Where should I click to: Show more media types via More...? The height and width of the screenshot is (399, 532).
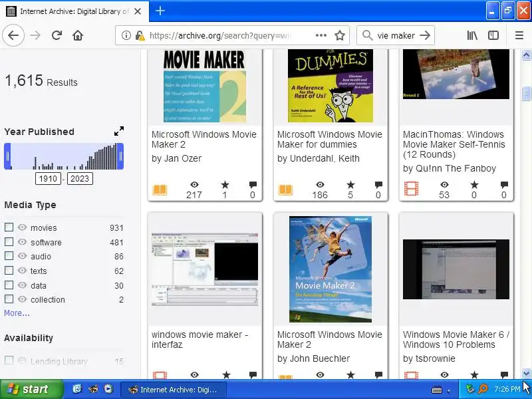point(17,313)
